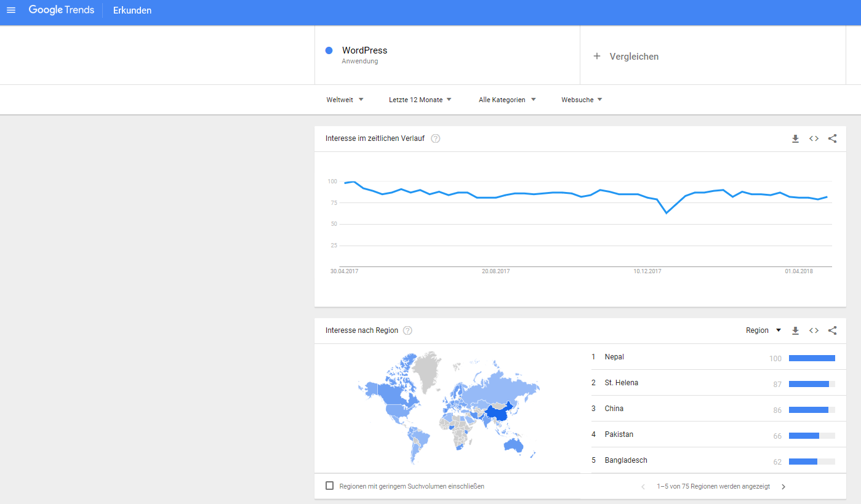861x504 pixels.
Task: Show help for Interesse im zeitlichen Verlauf
Action: [436, 138]
